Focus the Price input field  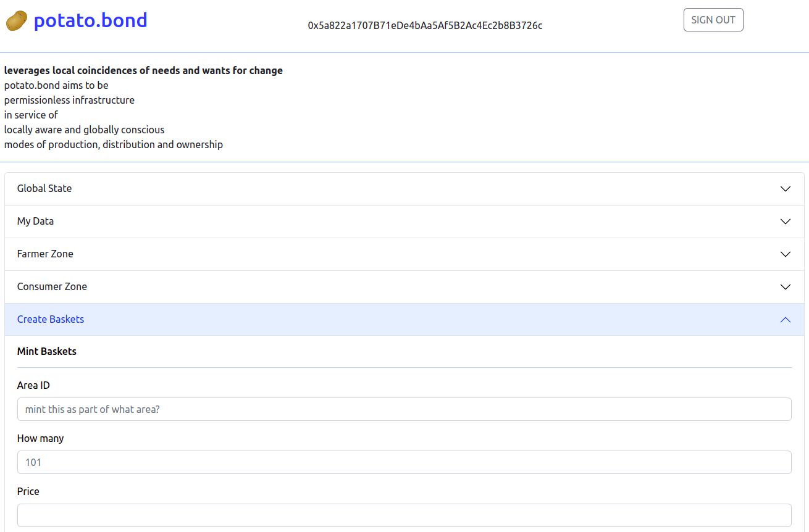tap(404, 515)
